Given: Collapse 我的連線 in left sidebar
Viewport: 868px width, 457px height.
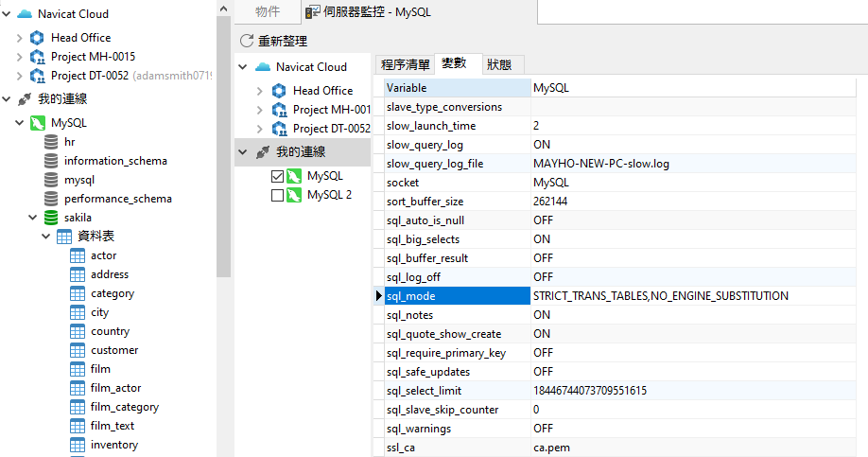Looking at the screenshot, I should tap(6, 99).
